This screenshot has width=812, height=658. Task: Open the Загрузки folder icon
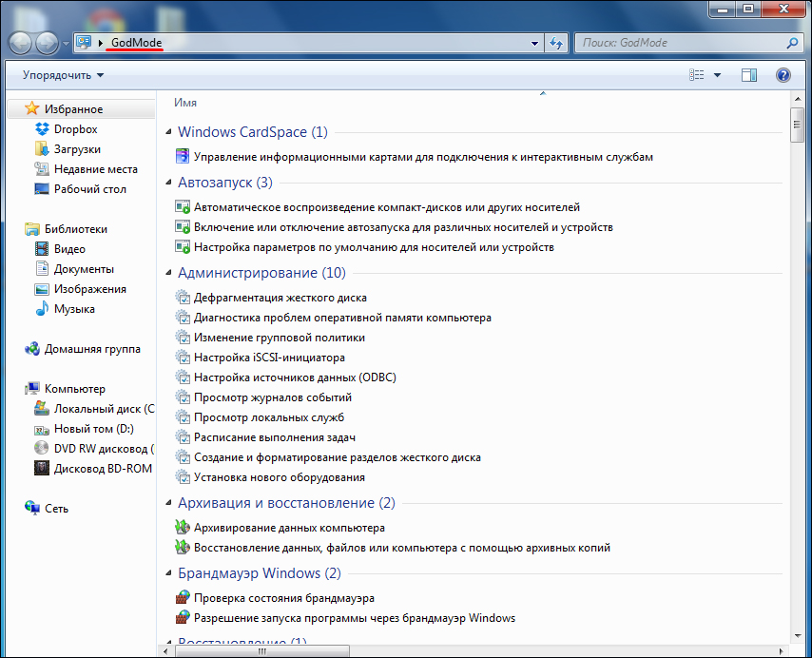pyautogui.click(x=42, y=149)
